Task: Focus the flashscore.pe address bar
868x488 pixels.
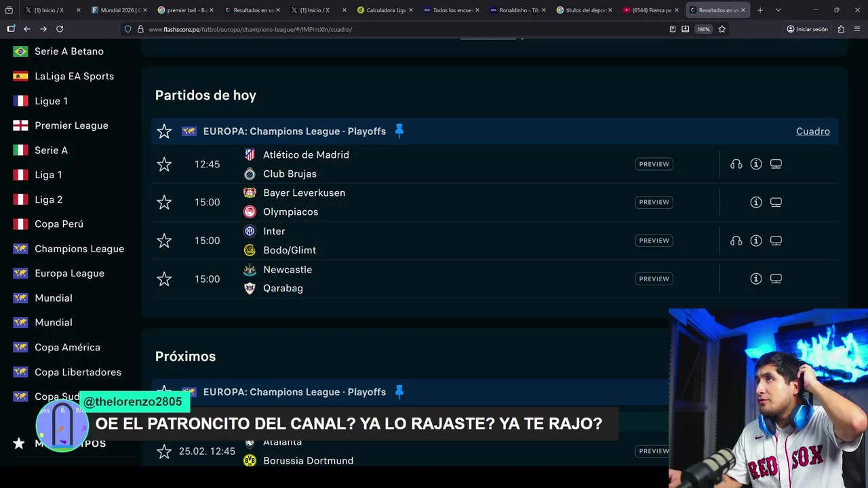Action: click(393, 29)
